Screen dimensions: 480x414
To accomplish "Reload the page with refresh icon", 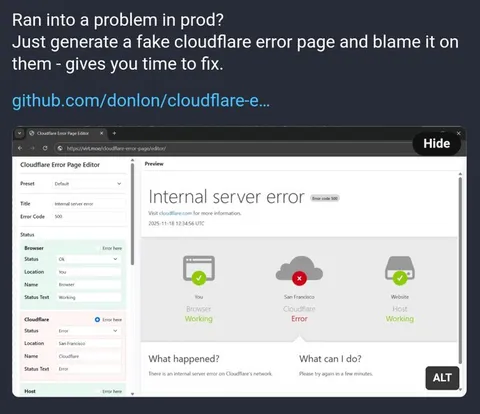I will tap(45, 148).
